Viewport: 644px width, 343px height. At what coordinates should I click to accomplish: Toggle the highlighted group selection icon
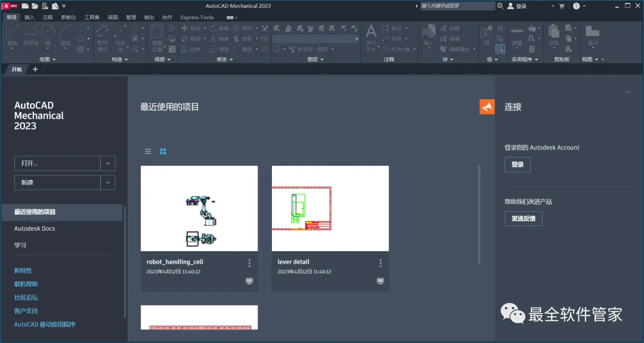pos(500,49)
